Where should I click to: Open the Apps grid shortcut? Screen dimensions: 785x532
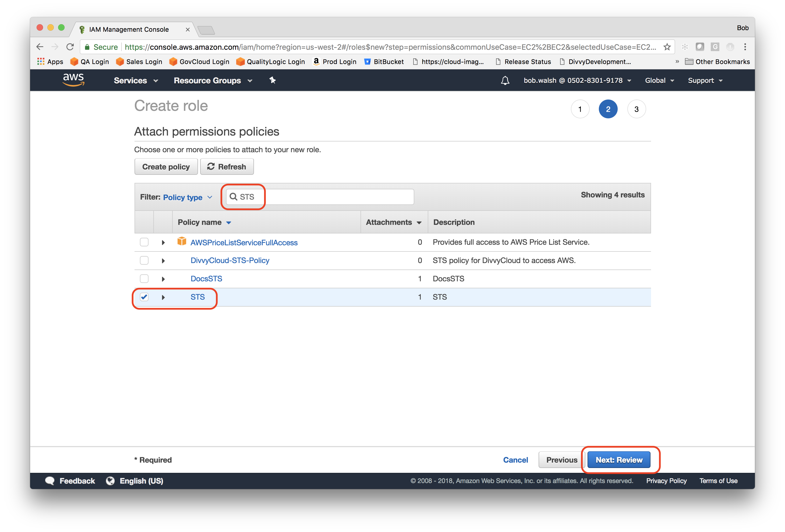pyautogui.click(x=50, y=62)
